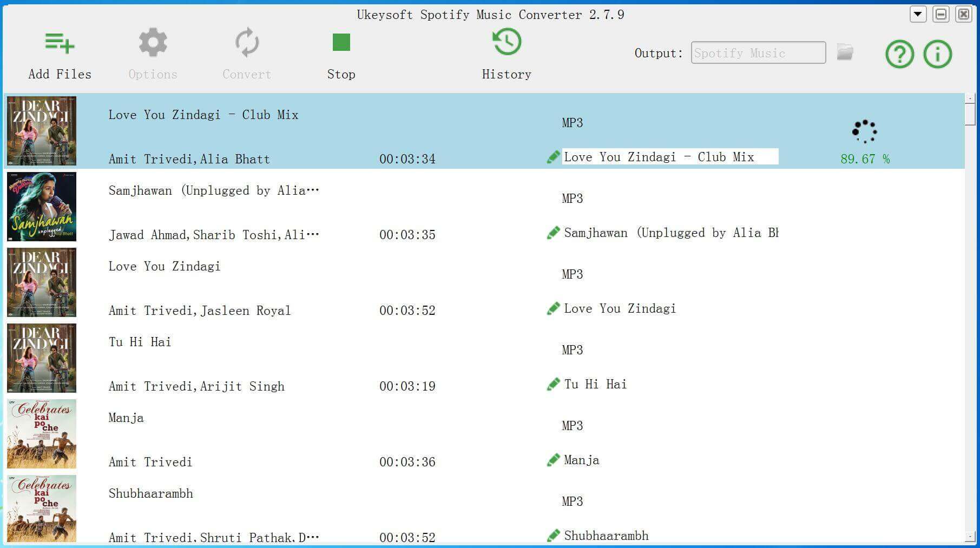This screenshot has height=548, width=980.
Task: Click duration 00:03:19
Action: [x=407, y=386]
